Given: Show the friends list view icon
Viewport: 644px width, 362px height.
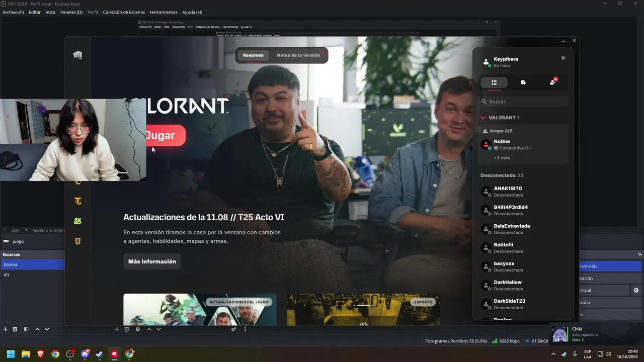Looking at the screenshot, I should (494, 82).
